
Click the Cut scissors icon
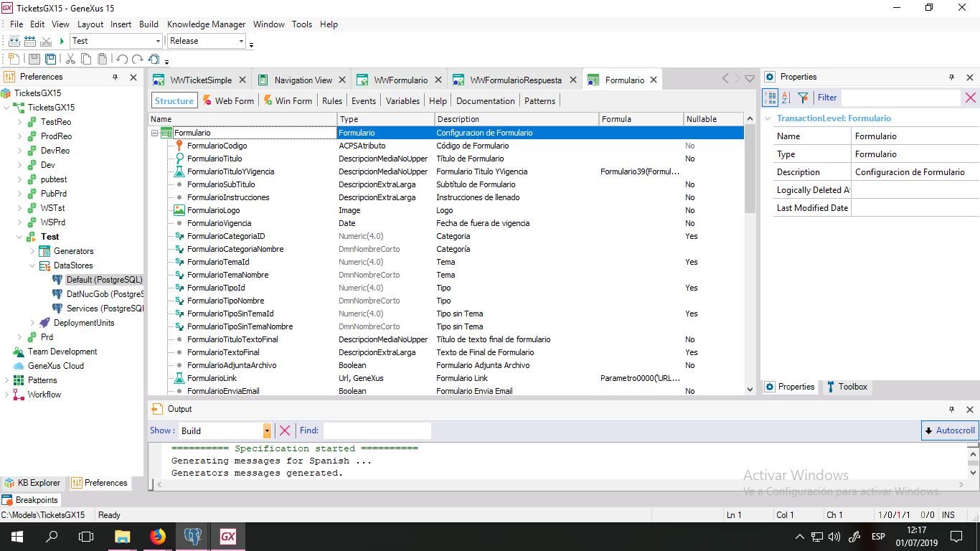70,60
